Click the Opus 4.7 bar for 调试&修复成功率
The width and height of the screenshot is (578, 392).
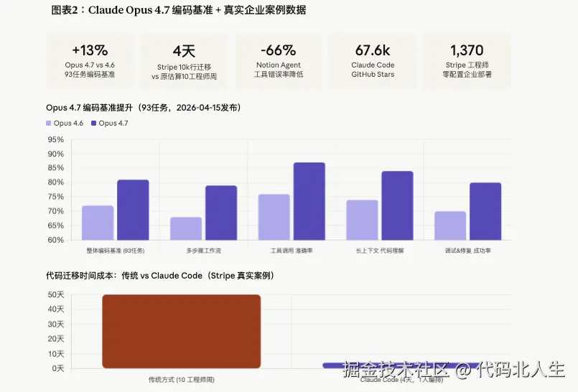pyautogui.click(x=485, y=212)
